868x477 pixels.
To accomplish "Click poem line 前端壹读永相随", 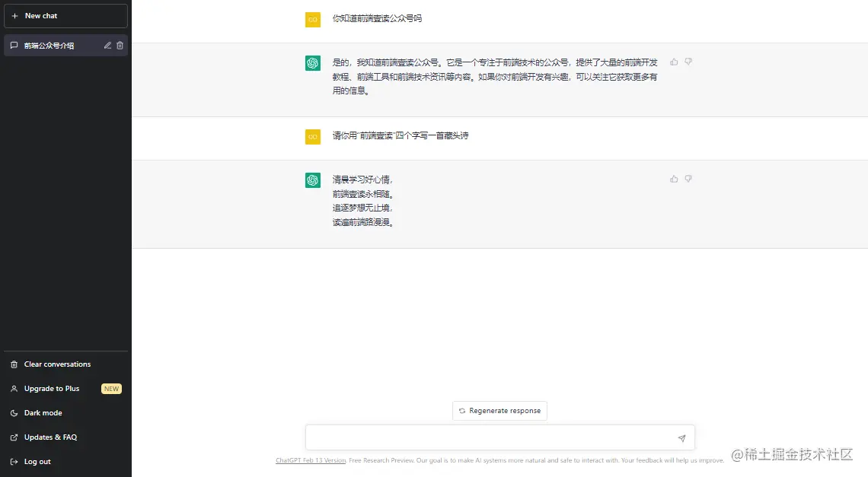I will click(363, 194).
